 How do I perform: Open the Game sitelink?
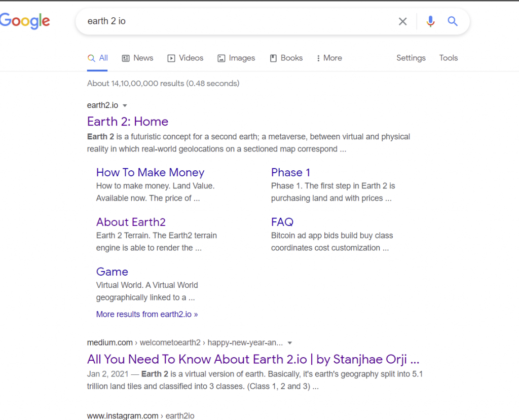pos(112,272)
